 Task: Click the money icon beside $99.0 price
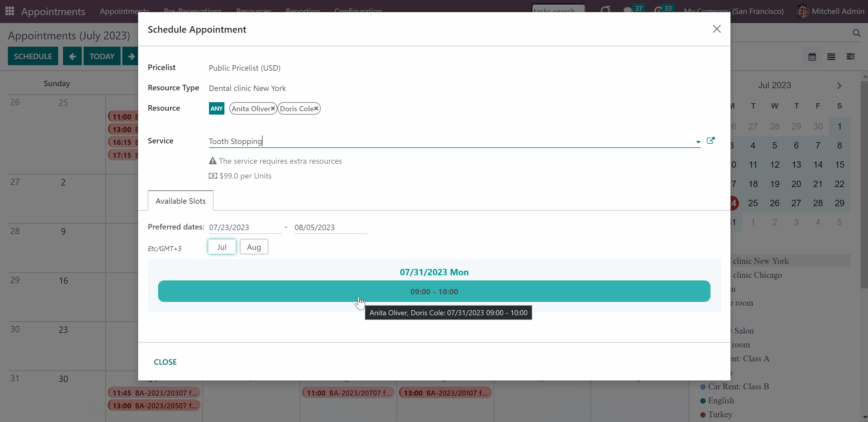coord(213,176)
